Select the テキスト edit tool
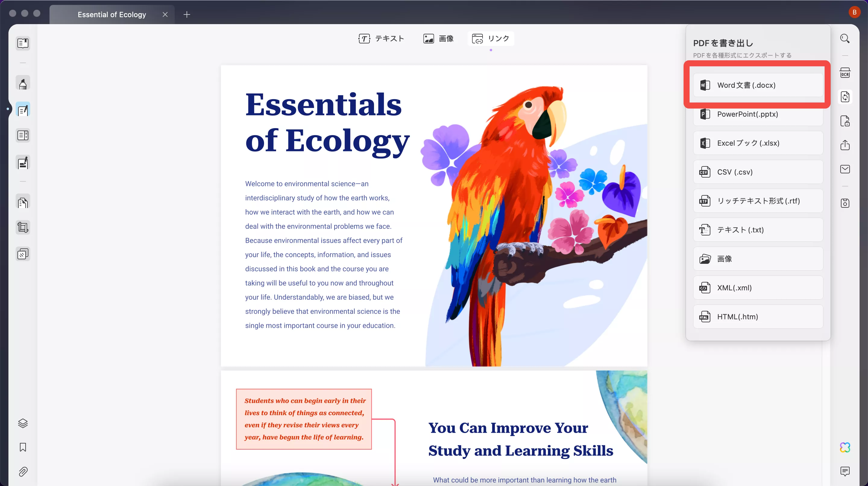The height and width of the screenshot is (486, 868). coord(381,38)
